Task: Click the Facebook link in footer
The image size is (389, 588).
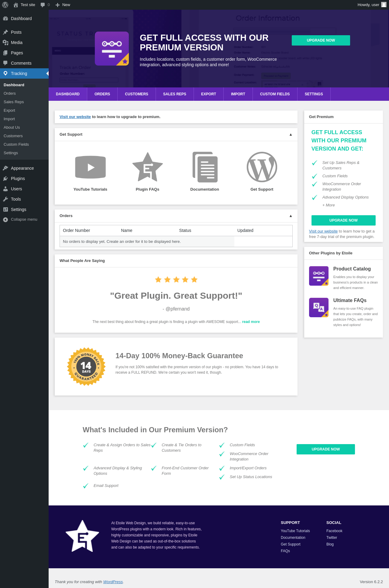Action: 334,531
